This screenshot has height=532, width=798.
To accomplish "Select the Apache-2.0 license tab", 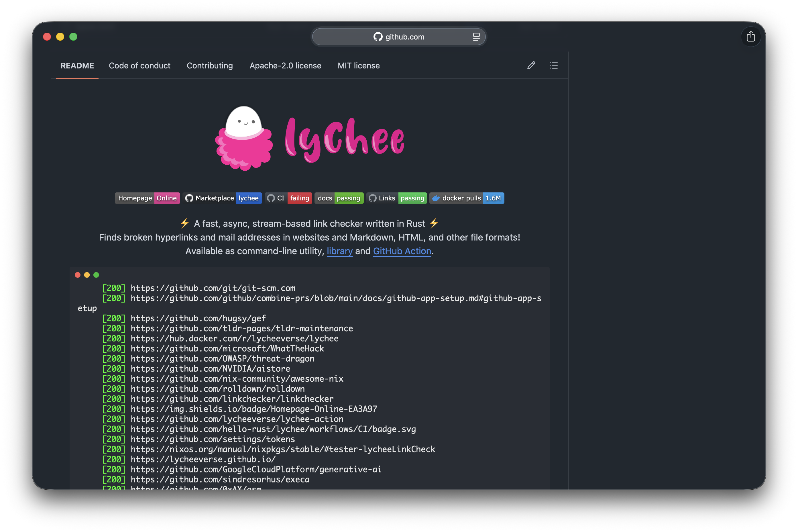I will pyautogui.click(x=286, y=66).
